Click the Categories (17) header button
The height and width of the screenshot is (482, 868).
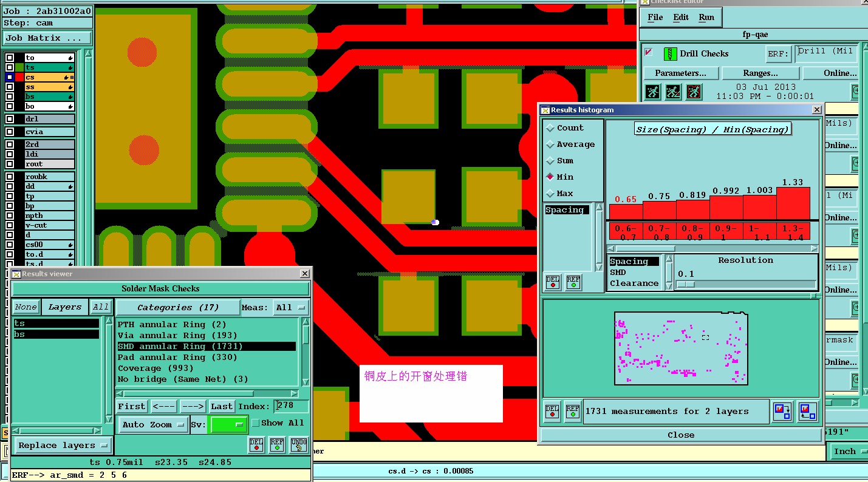click(x=177, y=307)
